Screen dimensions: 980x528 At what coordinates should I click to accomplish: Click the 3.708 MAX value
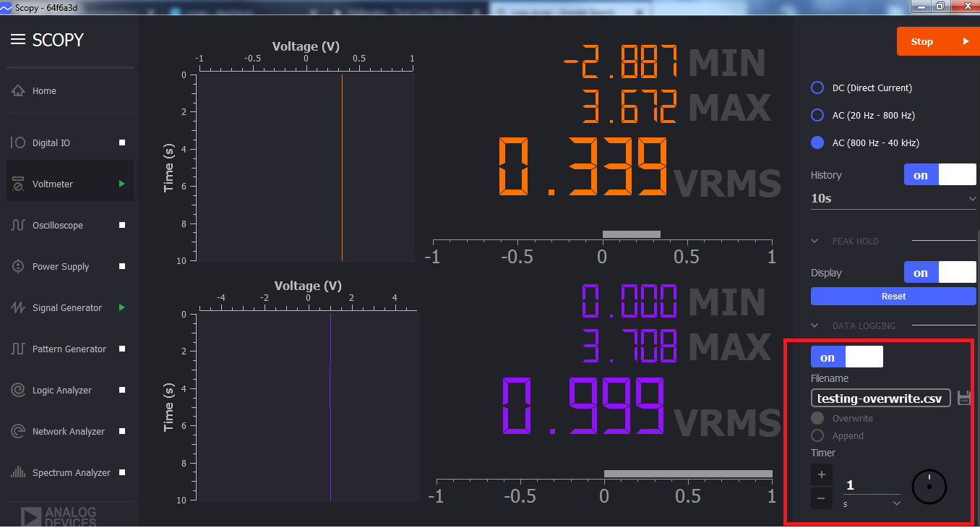click(x=629, y=346)
